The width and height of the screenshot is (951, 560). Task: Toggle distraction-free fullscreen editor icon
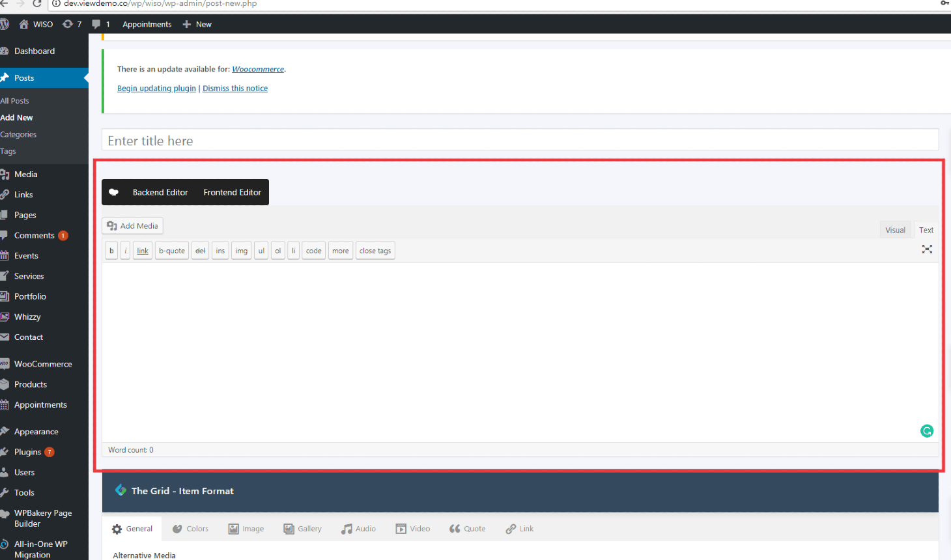927,249
